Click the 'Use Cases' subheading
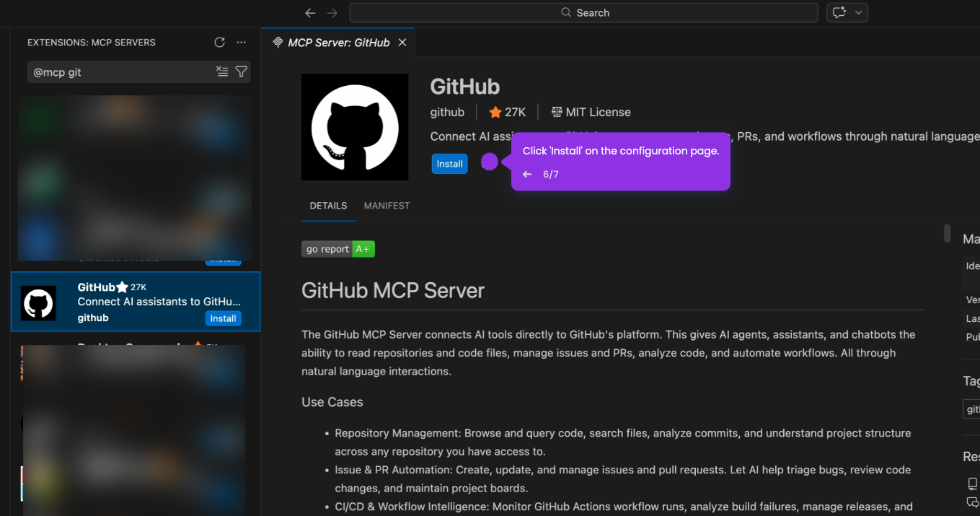This screenshot has height=516, width=980. 332,402
